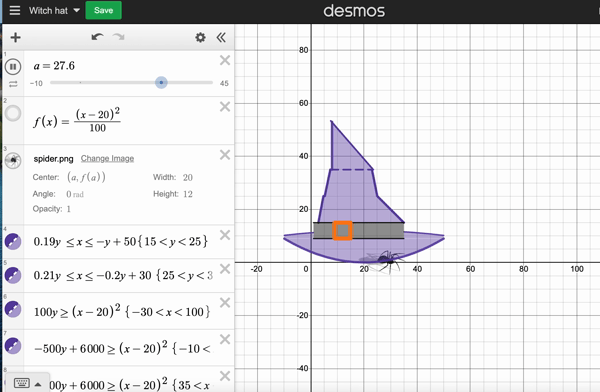600x392 pixels.
Task: Edit the image Center field (a, f(a))
Action: pyautogui.click(x=86, y=177)
